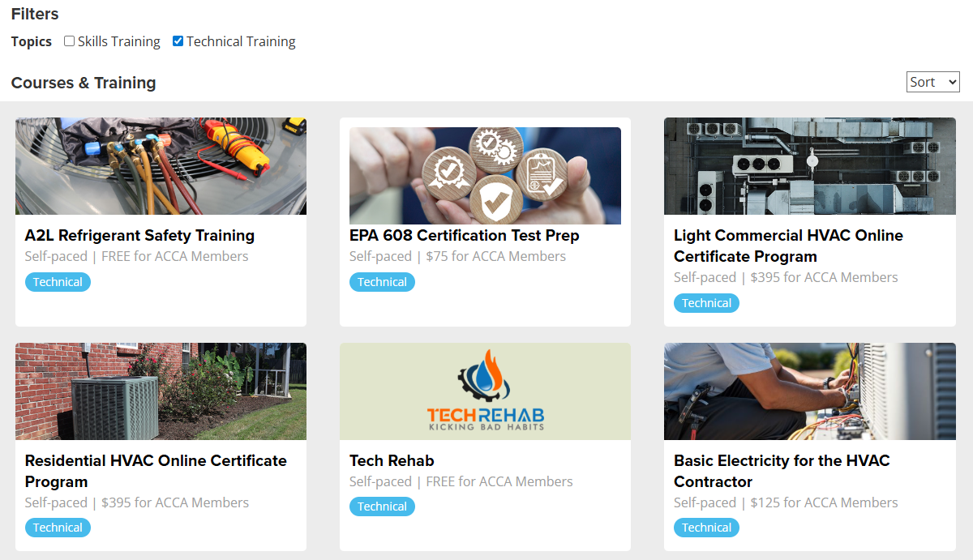Open the Light Commercial HVAC rooftop units image

coord(809,166)
